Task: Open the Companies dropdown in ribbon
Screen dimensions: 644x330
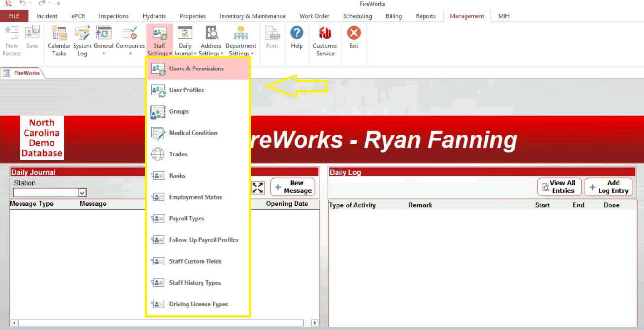Action: (130, 42)
